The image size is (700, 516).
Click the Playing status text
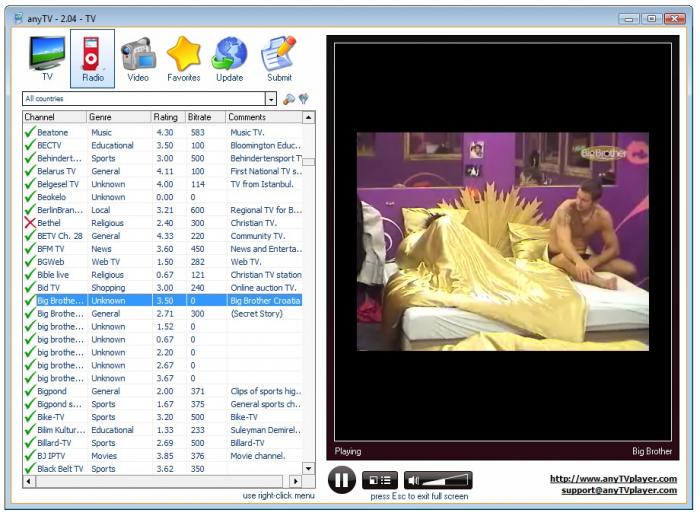pyautogui.click(x=348, y=451)
